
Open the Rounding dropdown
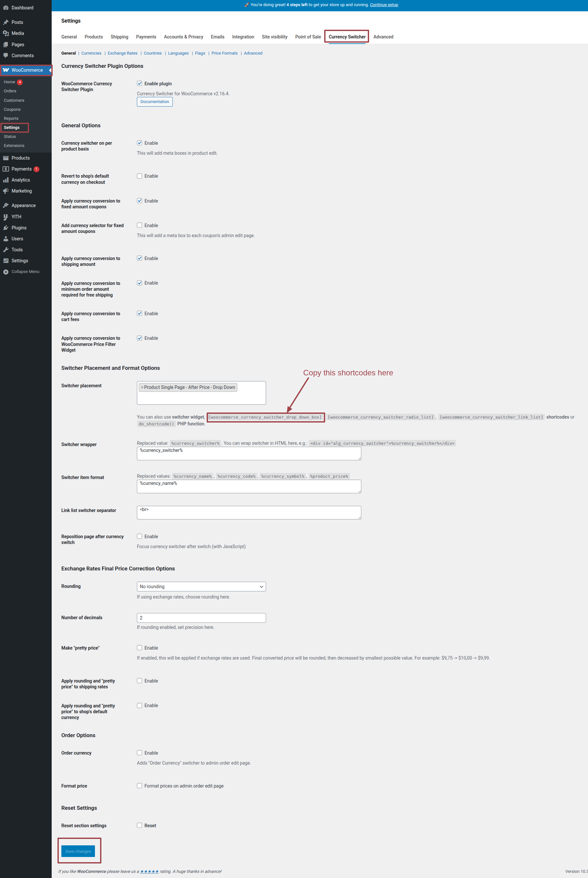201,586
